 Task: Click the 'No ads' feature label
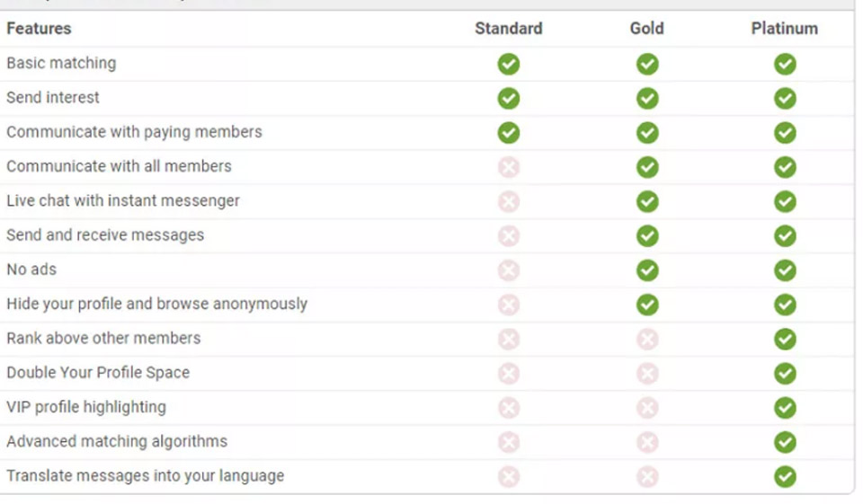31,270
